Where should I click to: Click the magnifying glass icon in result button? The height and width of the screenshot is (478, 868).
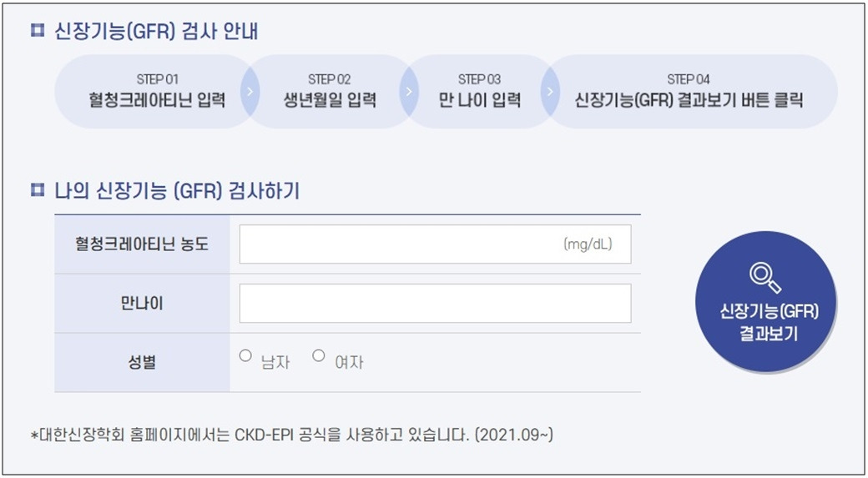point(765,279)
